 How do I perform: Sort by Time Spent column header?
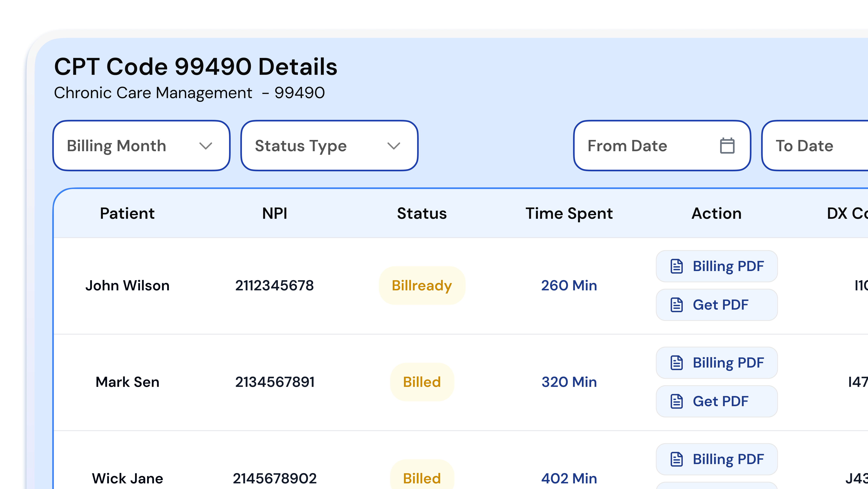click(569, 214)
